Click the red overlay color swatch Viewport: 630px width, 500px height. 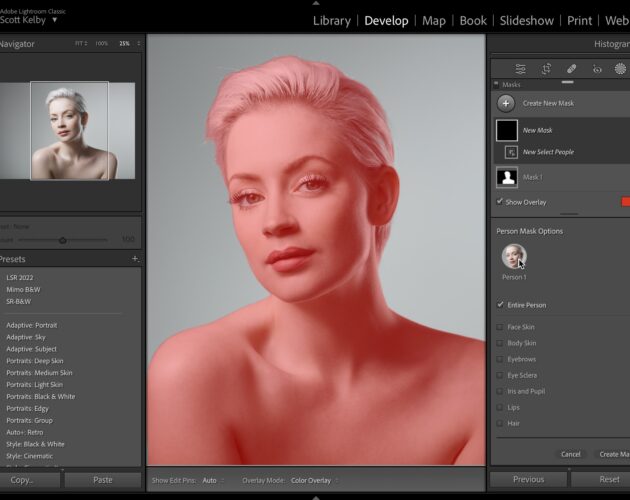(x=626, y=202)
